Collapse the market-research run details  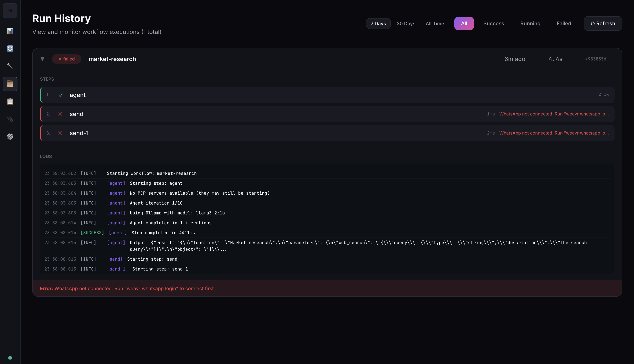[43, 59]
